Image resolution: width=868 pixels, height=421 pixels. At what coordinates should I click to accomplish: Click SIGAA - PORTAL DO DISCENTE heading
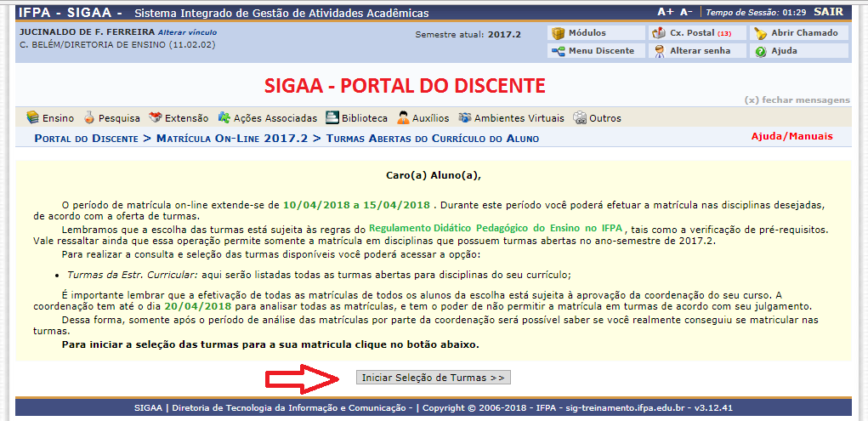tap(405, 85)
